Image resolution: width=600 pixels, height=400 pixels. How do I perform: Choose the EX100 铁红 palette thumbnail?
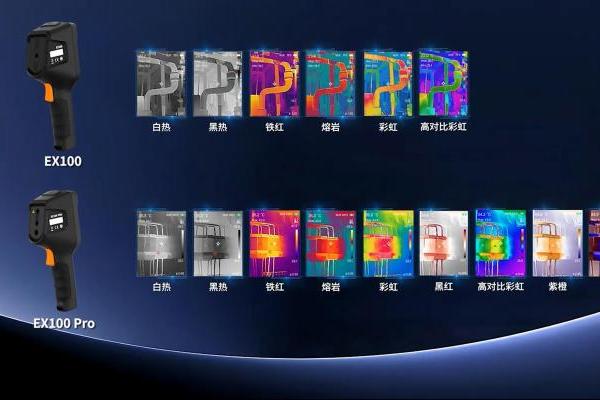click(x=274, y=84)
